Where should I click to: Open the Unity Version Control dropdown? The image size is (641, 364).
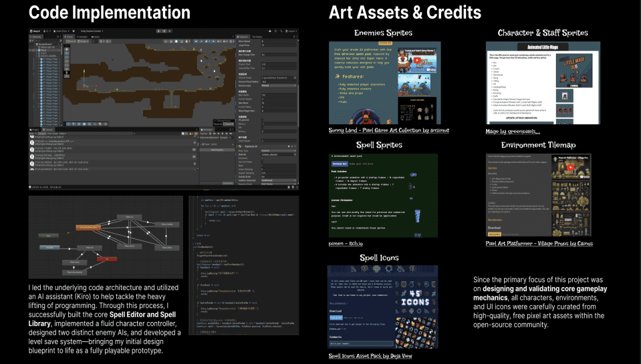[92, 31]
